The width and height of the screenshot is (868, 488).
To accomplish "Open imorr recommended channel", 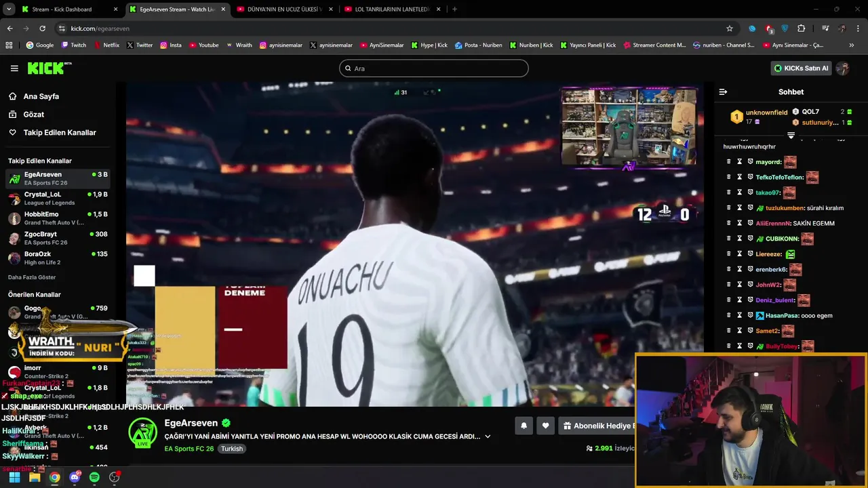I will 58,372.
